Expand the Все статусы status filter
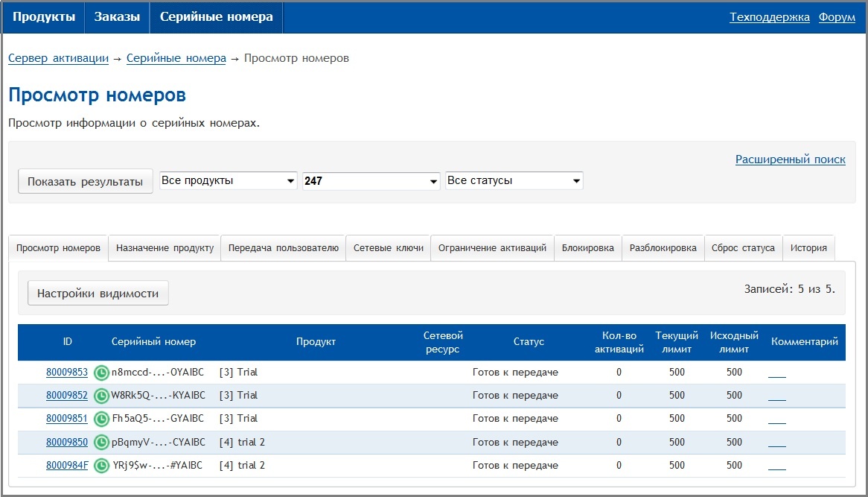The image size is (868, 497). (514, 181)
